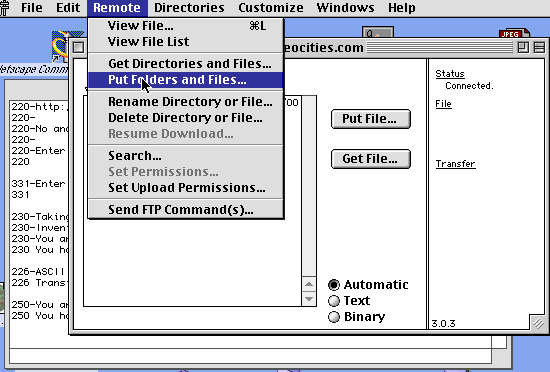Open the File menu
The image size is (550, 372).
point(32,8)
